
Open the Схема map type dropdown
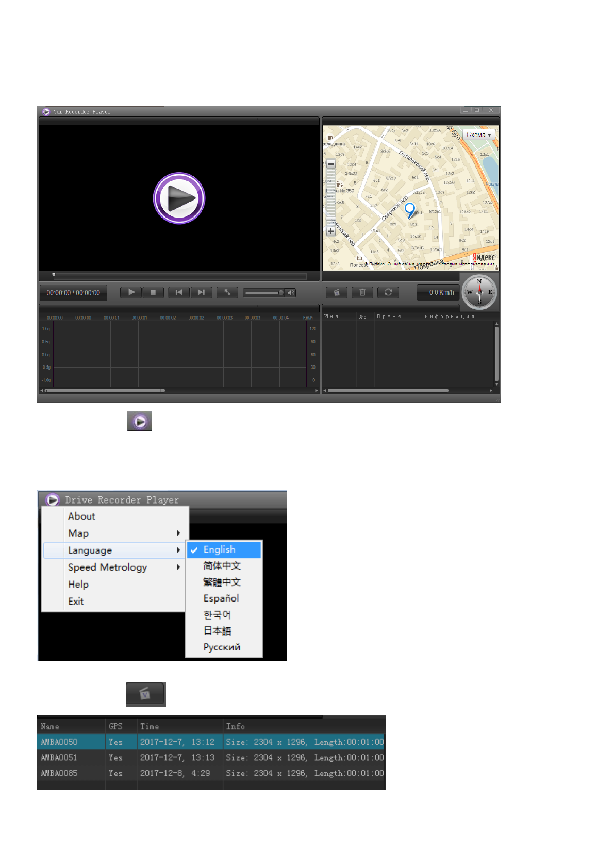click(478, 135)
